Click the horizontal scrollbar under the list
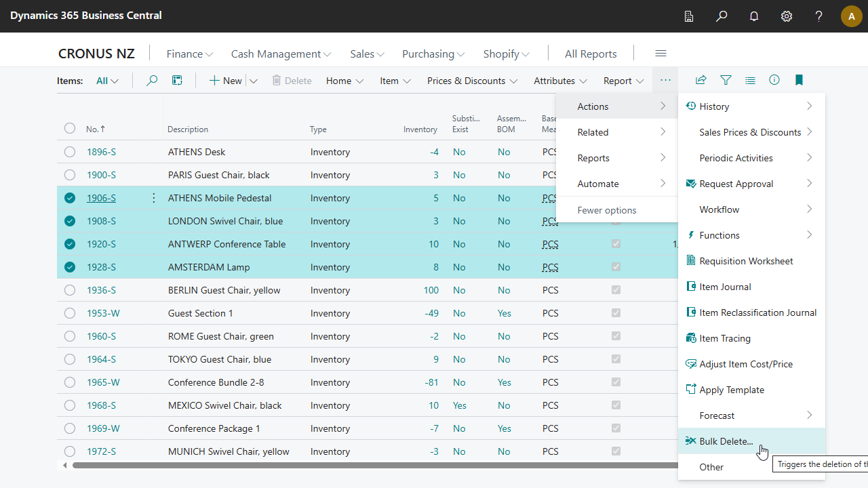868x488 pixels. click(x=374, y=465)
